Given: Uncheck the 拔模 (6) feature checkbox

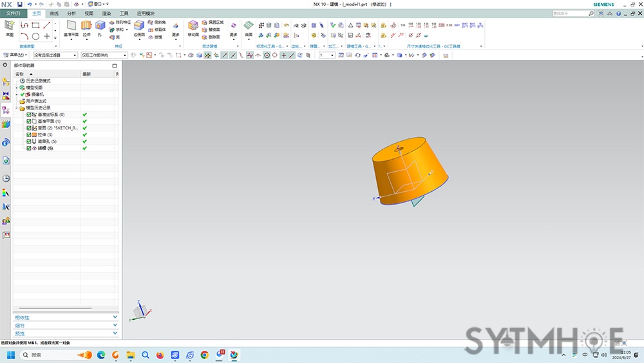Looking at the screenshot, I should tap(29, 148).
